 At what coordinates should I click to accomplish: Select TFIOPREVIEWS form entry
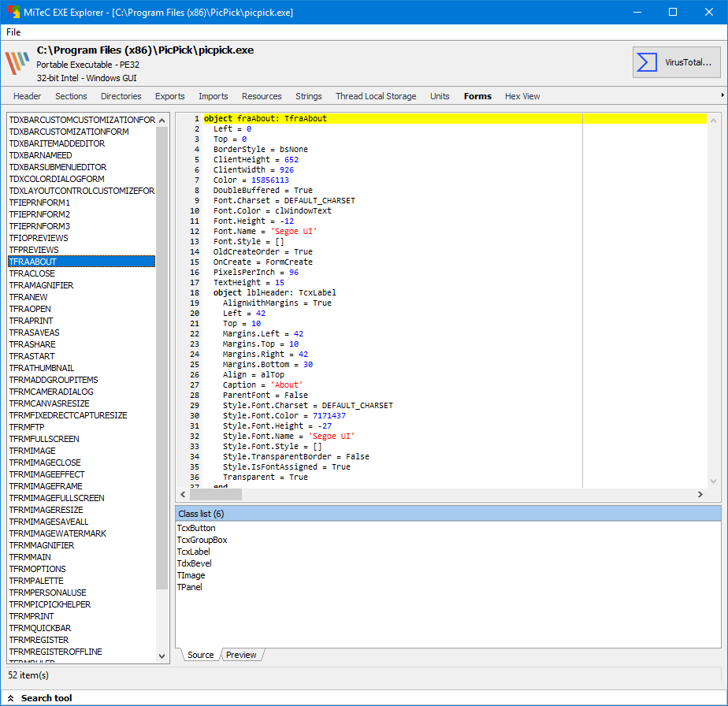click(81, 238)
